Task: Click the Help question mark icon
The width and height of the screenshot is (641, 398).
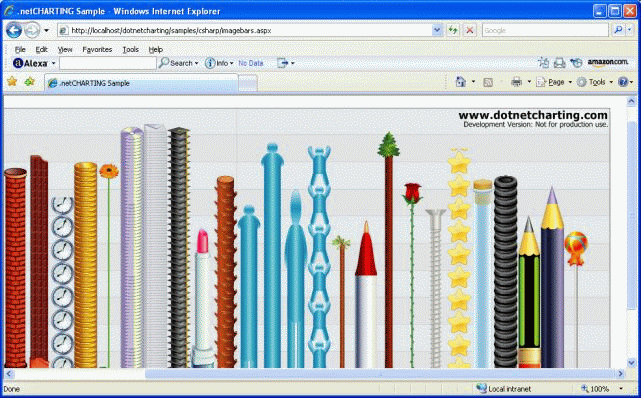Action: [623, 82]
